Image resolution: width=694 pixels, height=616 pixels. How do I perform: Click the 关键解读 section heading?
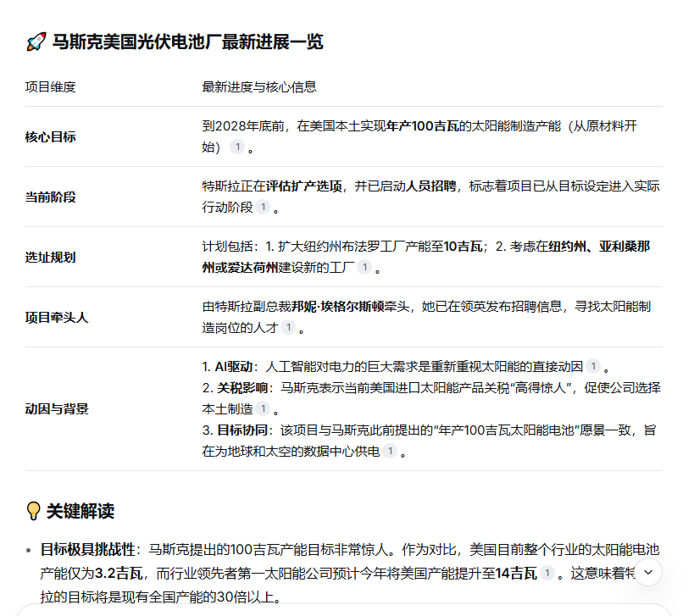(x=81, y=511)
